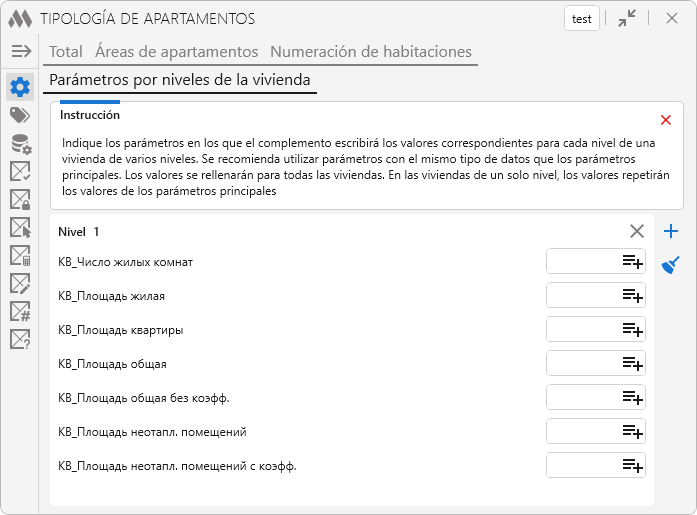Add a new level with plus icon
Screen dimensions: 697x515
click(x=671, y=232)
